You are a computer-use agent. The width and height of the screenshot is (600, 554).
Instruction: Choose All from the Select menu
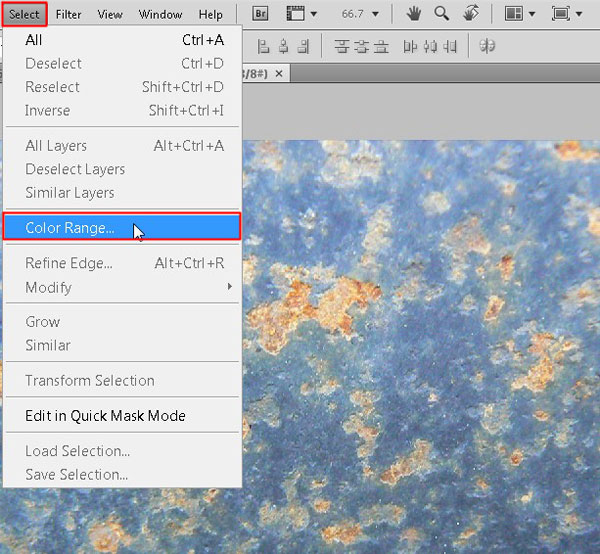34,40
